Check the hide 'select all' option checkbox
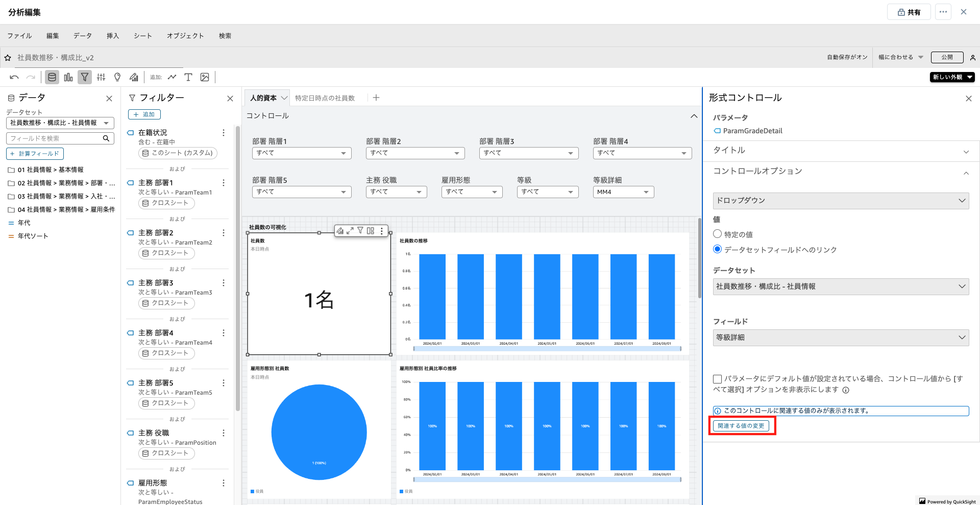This screenshot has height=505, width=980. pos(718,379)
